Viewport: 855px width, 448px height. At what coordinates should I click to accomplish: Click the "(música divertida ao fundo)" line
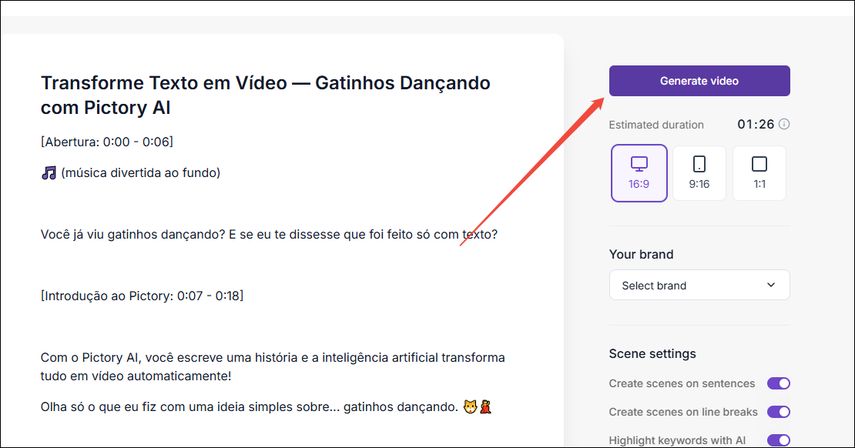[x=141, y=173]
